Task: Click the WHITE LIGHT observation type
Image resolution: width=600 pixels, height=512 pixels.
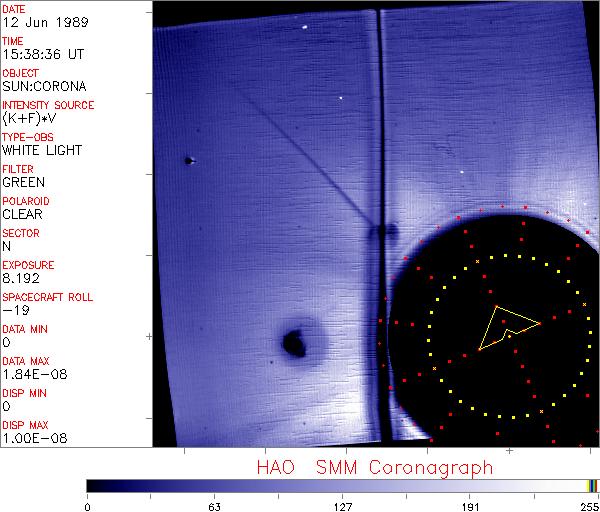Action: click(42, 151)
